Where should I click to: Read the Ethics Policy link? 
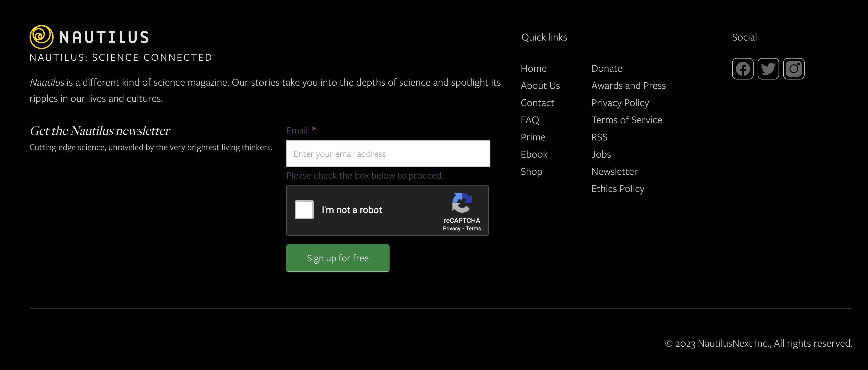[x=618, y=189]
